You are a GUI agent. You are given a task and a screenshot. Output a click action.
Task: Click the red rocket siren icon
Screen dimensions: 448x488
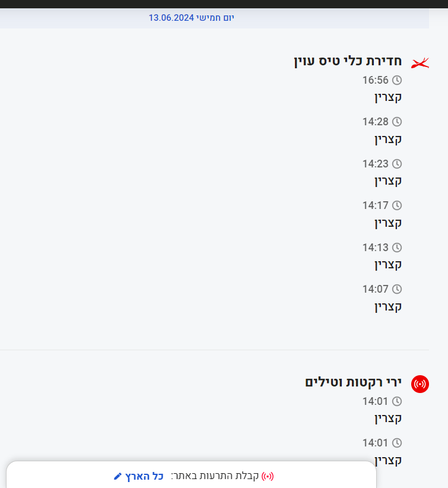click(420, 384)
